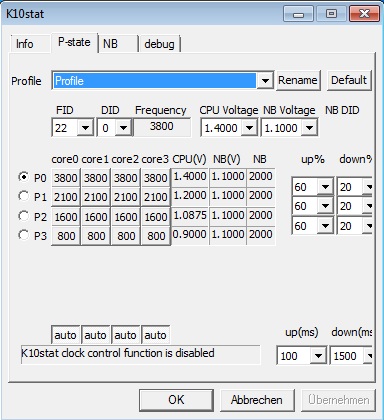This screenshot has width=384, height=420.
Task: Click core2 P0 button showing 3800
Action: pyautogui.click(x=126, y=178)
